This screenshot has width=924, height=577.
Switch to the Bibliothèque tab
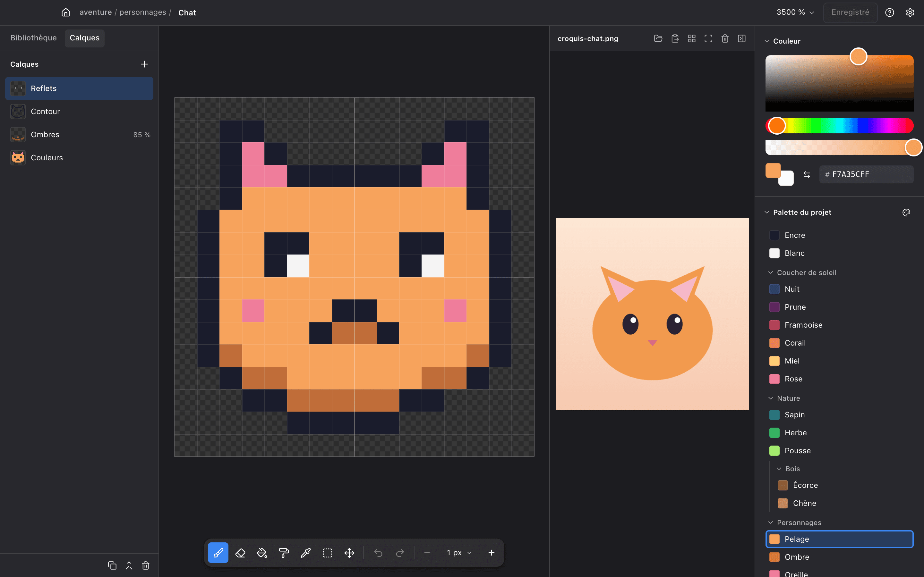point(34,38)
